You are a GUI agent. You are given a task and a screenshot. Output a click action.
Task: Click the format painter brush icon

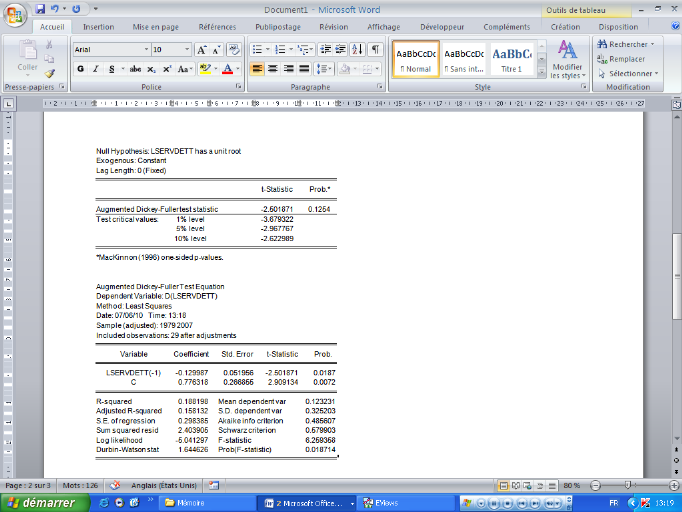(x=50, y=73)
